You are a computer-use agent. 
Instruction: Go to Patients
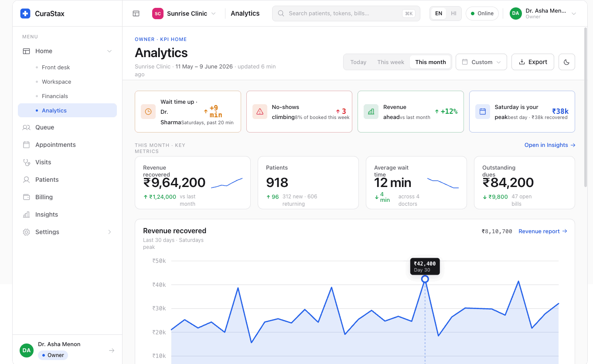click(67, 180)
